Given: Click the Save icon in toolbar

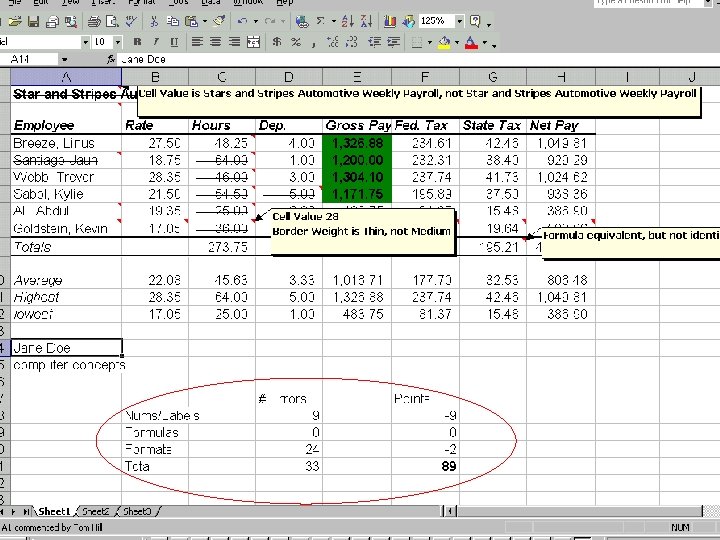Looking at the screenshot, I should 33,21.
